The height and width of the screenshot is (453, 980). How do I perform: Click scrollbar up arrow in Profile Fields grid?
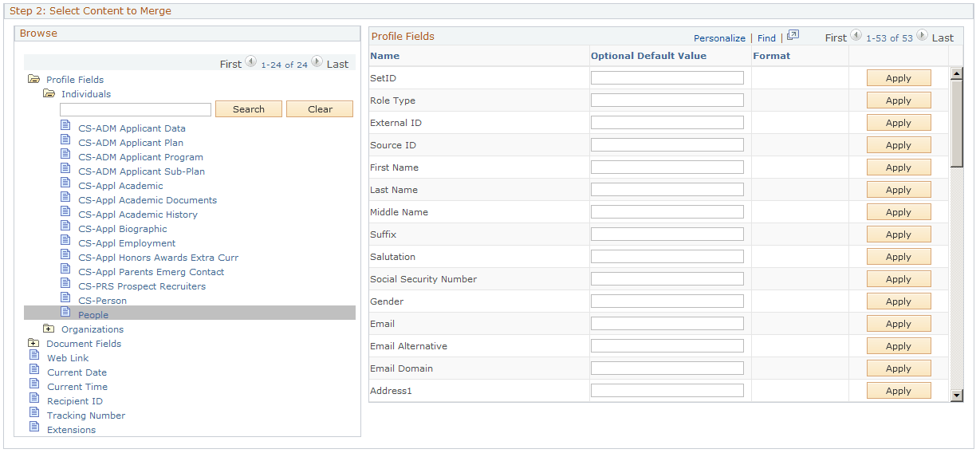click(957, 73)
